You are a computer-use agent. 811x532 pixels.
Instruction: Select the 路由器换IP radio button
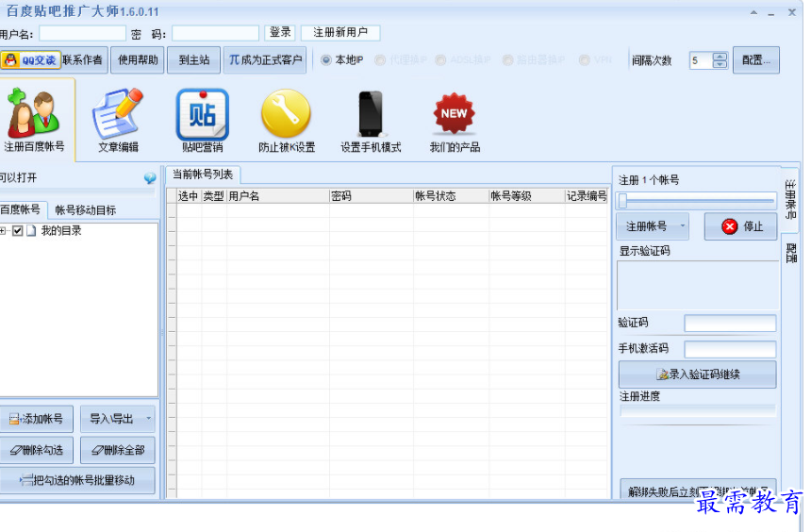pos(507,60)
